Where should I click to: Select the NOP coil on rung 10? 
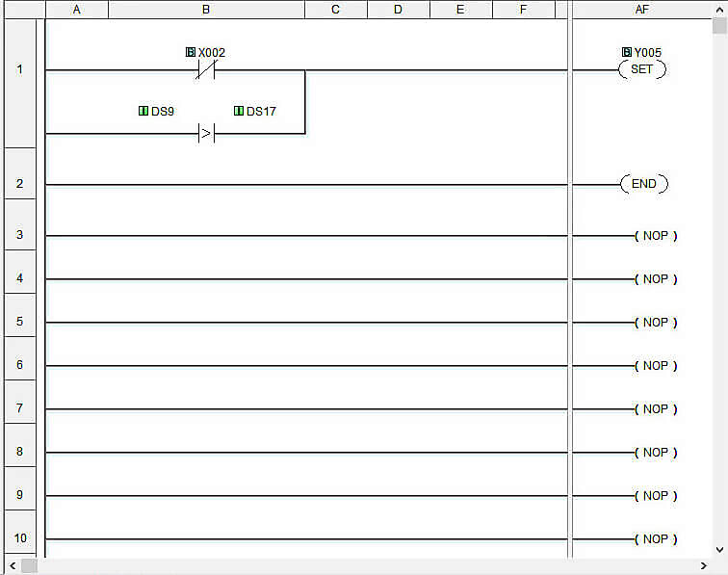[x=656, y=539]
